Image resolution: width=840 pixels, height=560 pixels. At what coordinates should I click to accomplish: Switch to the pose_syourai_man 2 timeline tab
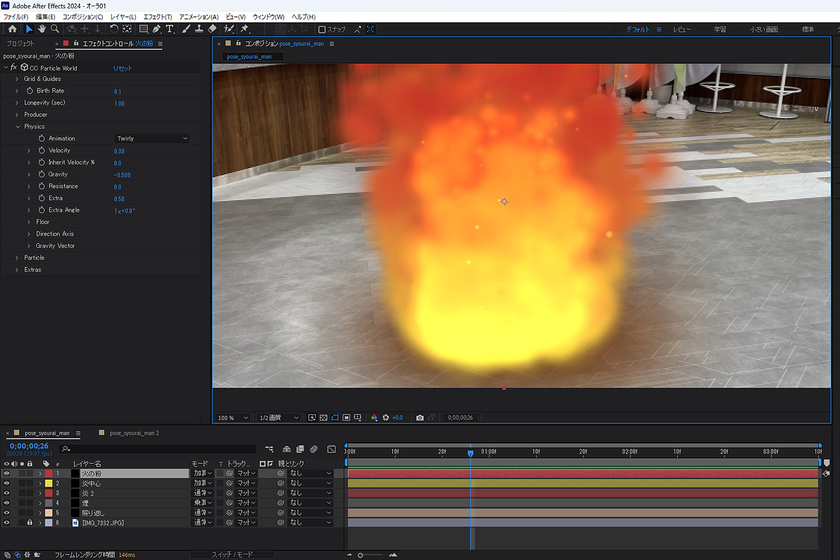coord(134,433)
